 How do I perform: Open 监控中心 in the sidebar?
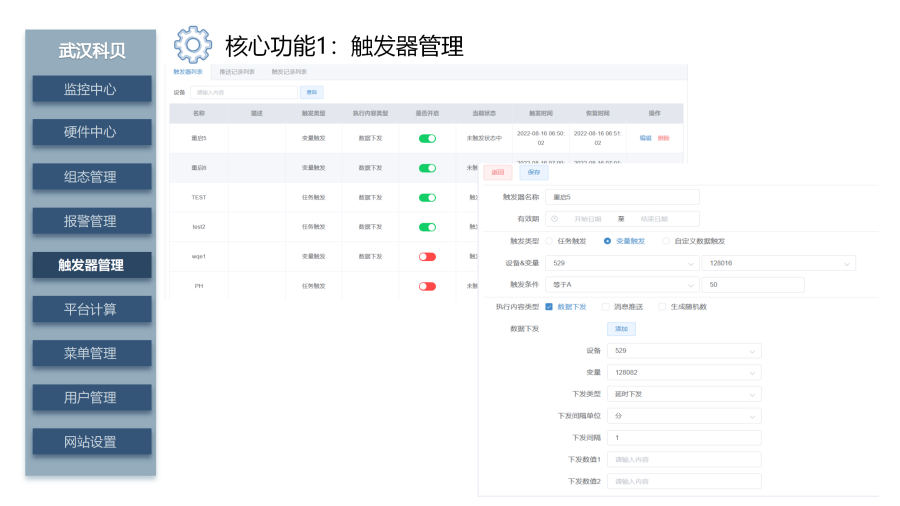[x=92, y=89]
